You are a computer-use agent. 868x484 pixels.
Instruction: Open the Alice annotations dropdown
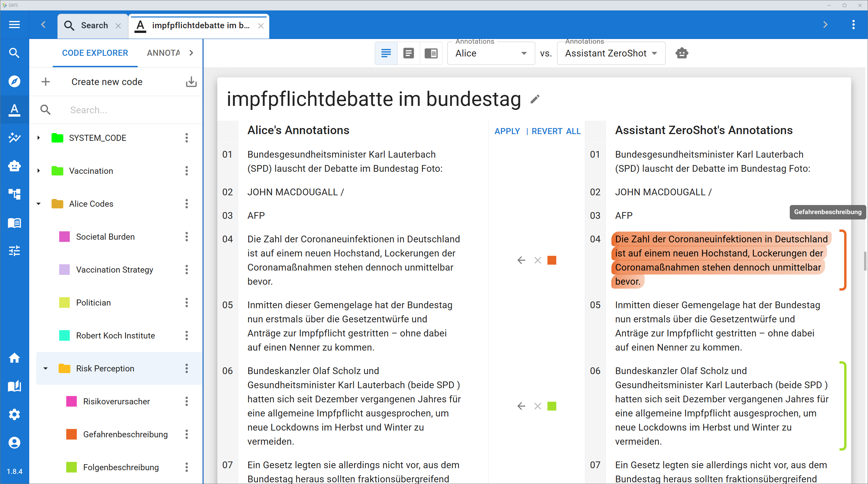click(491, 53)
